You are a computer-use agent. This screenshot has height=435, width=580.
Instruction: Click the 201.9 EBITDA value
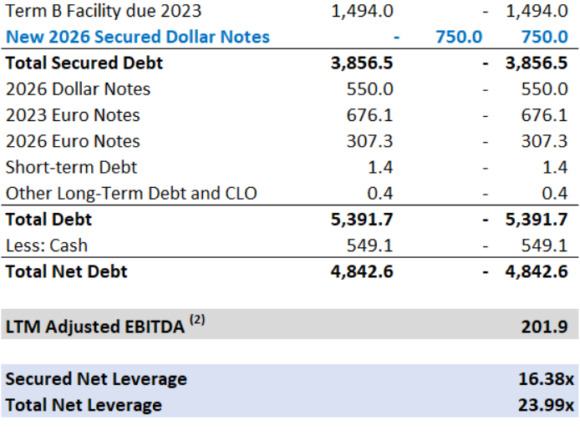point(544,327)
